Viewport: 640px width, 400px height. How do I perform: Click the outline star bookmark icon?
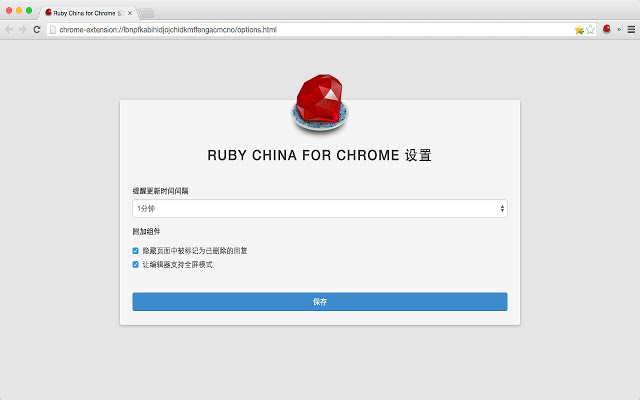(x=591, y=29)
